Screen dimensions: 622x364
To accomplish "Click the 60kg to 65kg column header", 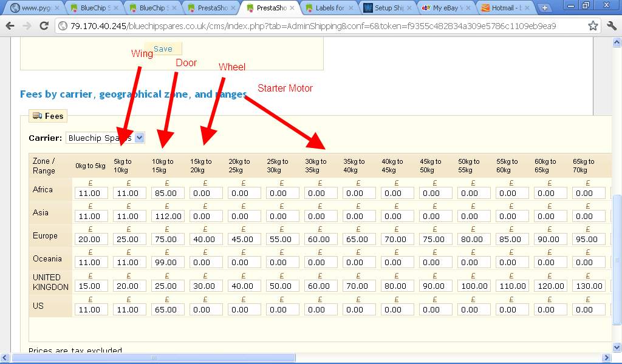I will pos(545,166).
